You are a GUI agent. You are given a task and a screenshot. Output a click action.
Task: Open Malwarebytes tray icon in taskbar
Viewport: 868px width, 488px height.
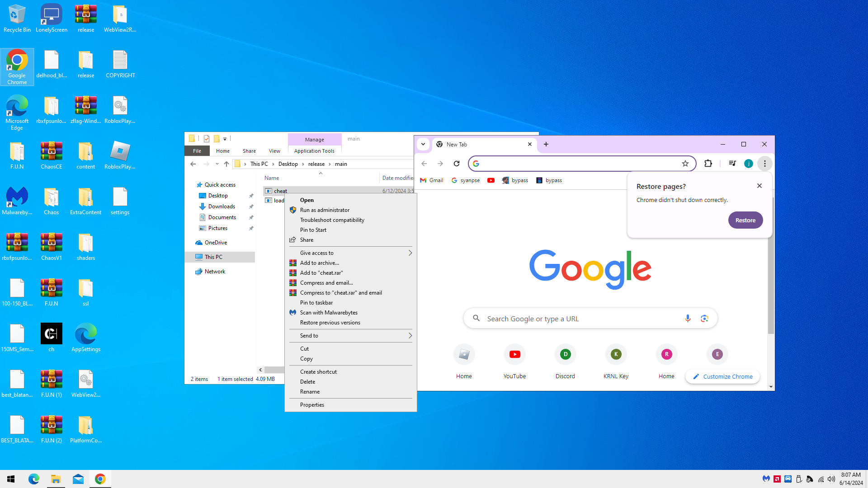tap(766, 479)
